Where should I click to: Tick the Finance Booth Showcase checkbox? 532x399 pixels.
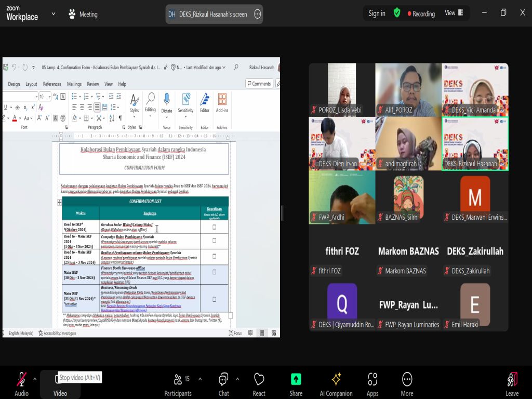[214, 272]
